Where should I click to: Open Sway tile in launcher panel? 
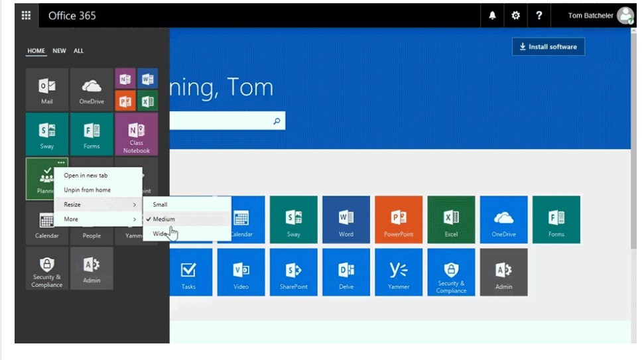pyautogui.click(x=47, y=134)
